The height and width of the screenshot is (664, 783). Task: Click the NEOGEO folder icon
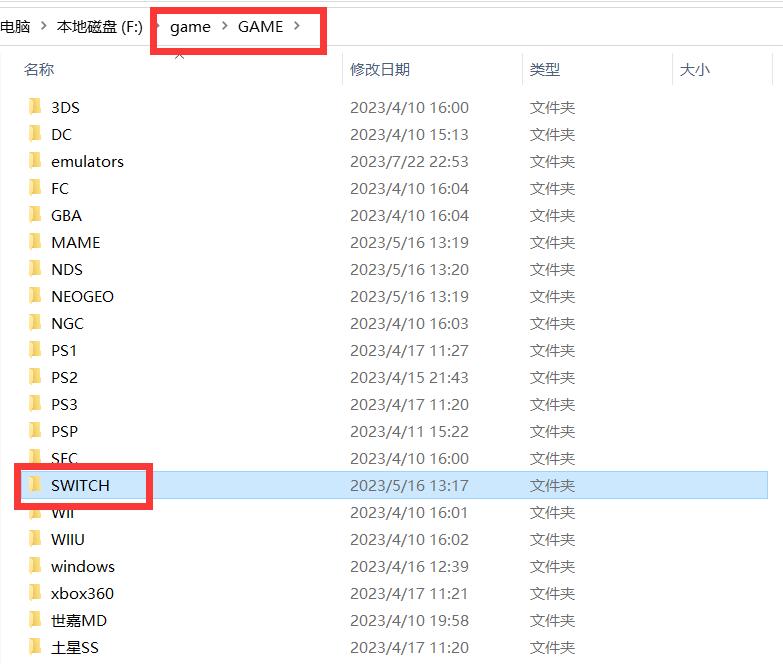(35, 295)
